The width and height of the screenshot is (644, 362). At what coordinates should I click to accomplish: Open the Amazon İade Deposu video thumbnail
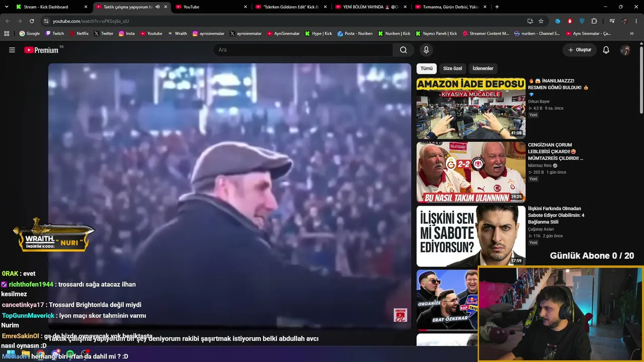471,108
